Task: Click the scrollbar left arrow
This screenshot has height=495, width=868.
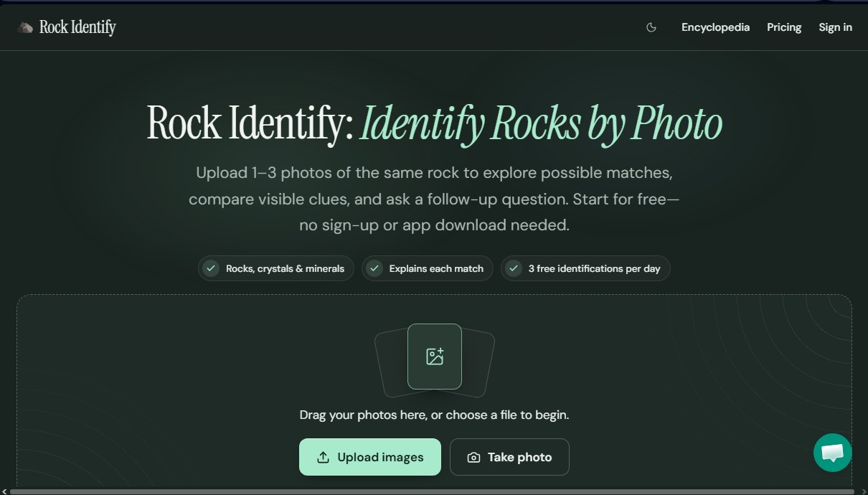Action: (4, 491)
